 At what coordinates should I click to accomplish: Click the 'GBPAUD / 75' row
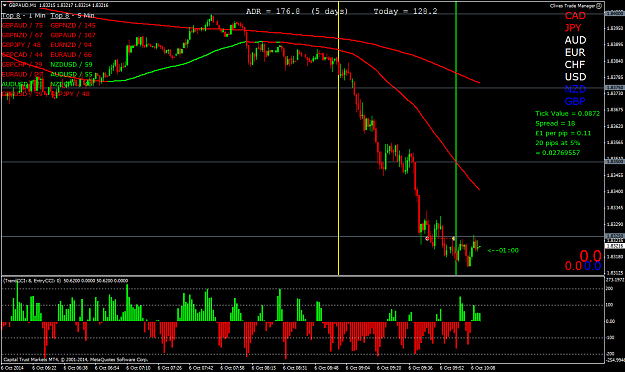click(22, 25)
